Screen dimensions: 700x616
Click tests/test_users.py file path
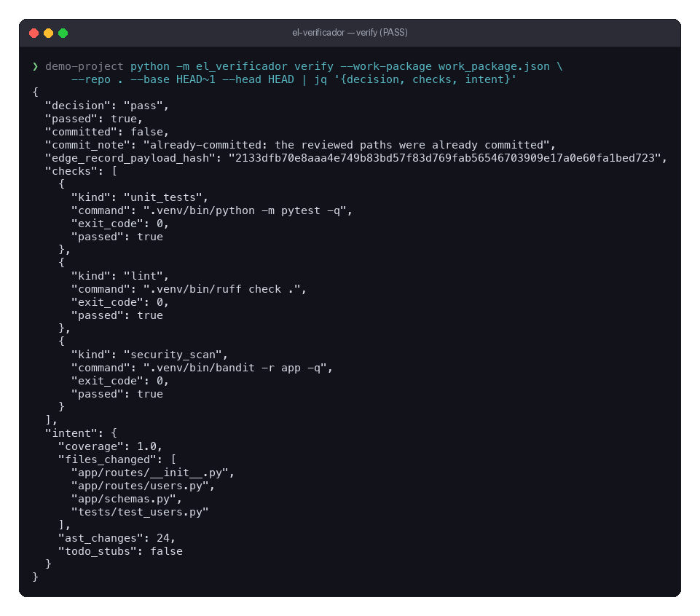[x=140, y=512]
